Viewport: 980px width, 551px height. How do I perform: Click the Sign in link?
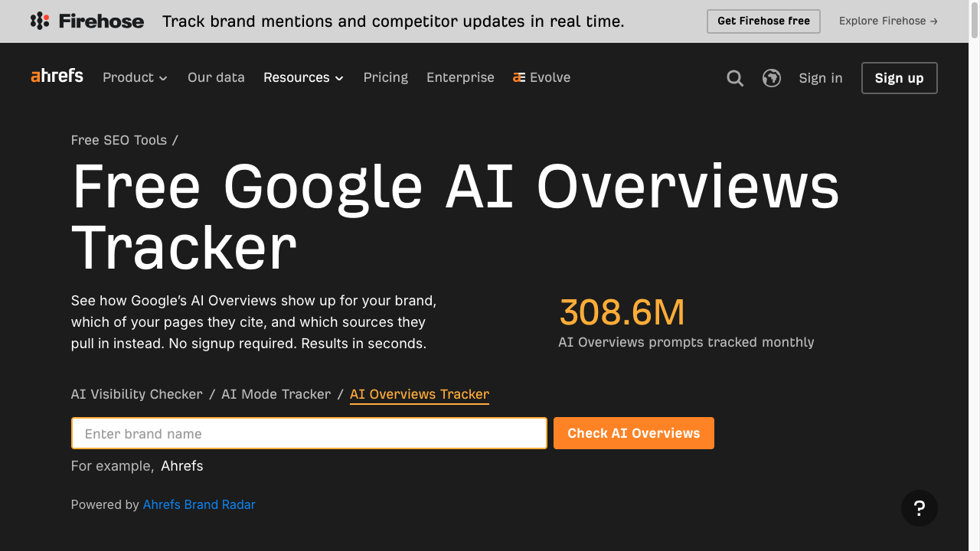pos(821,78)
